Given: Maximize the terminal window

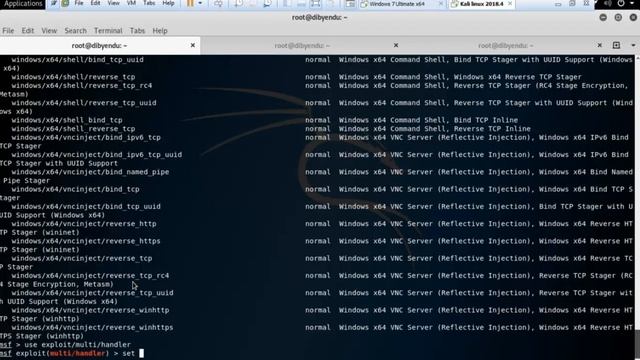Looking at the screenshot, I should point(618,18).
